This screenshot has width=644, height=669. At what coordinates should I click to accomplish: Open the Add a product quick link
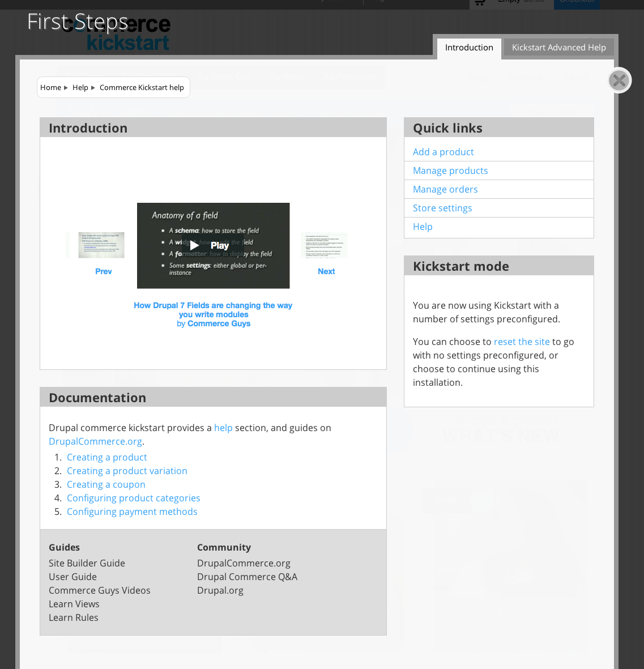pos(443,152)
